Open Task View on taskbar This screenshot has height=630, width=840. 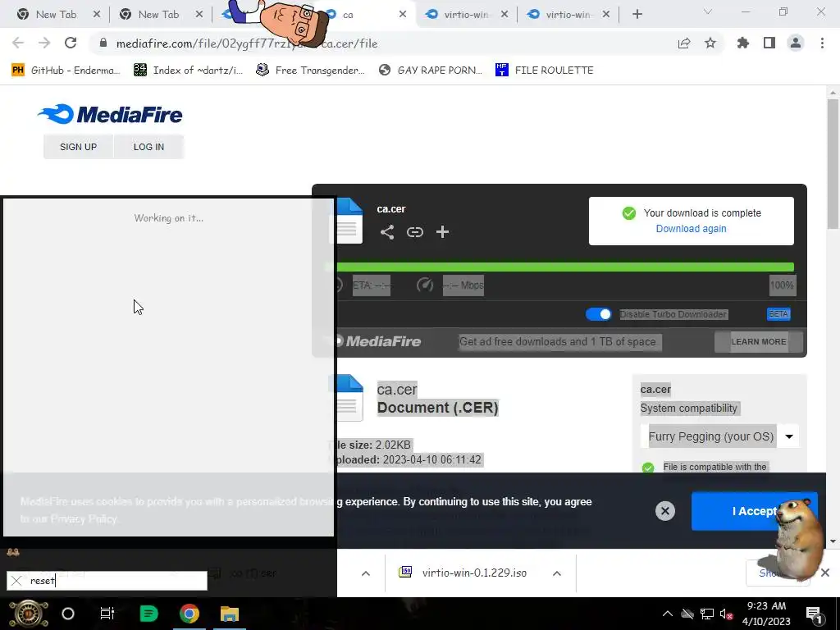coord(107,614)
